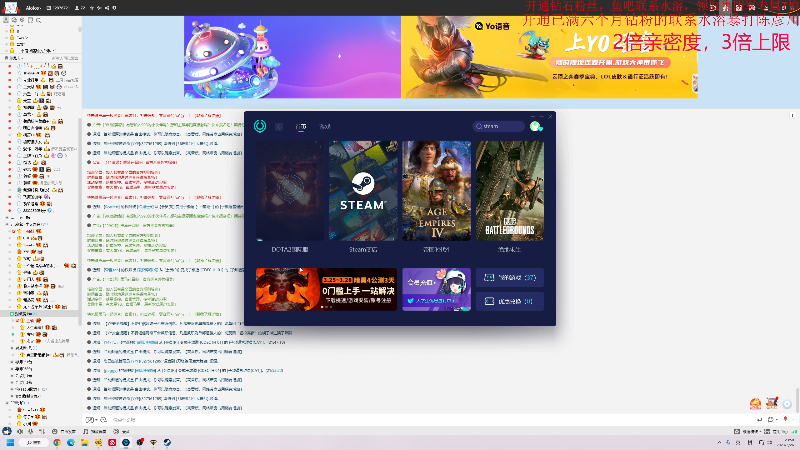
Task: Open the taskbar app with red badge
Action: [x=140, y=442]
